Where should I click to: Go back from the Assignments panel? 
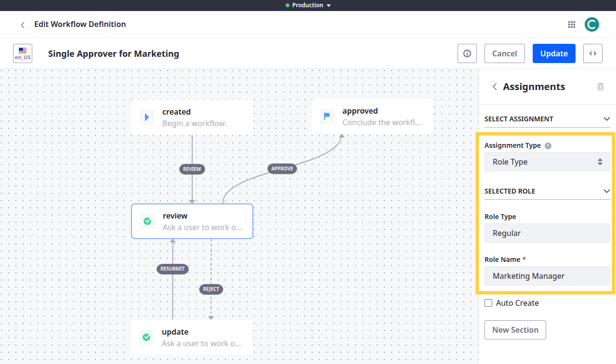[494, 87]
